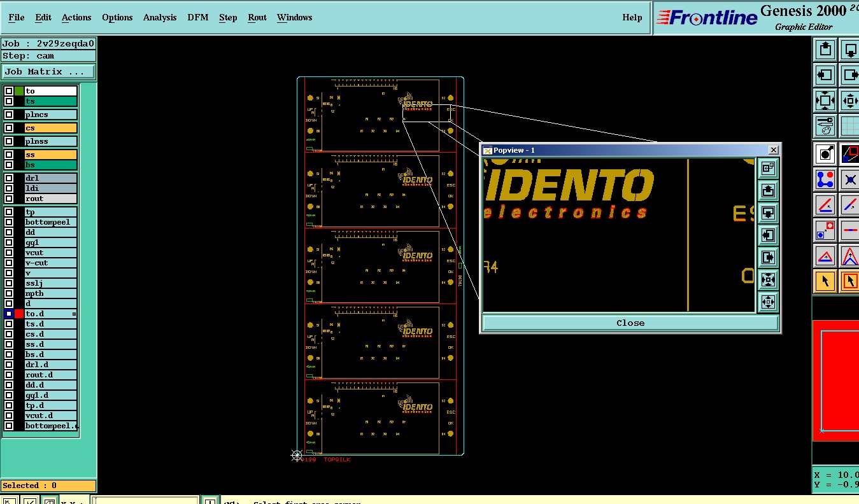Pan right inside the Popview window

[768, 257]
